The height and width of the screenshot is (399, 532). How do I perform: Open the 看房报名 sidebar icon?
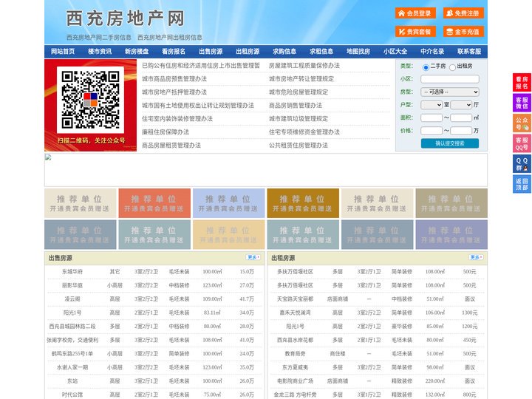tap(522, 83)
